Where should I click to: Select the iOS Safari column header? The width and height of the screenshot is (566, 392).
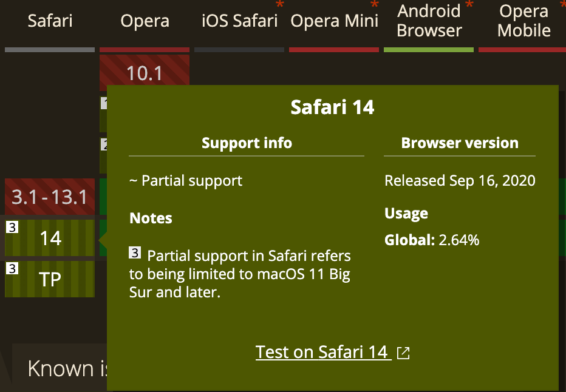pos(239,20)
